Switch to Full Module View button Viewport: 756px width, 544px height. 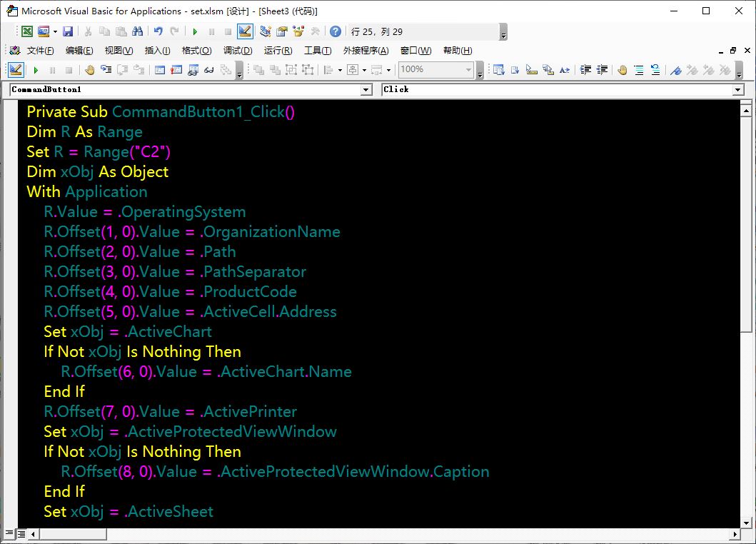21,534
